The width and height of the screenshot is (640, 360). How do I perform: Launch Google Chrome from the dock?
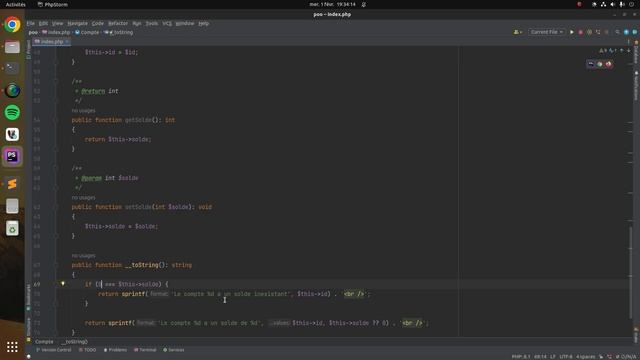coord(12,24)
